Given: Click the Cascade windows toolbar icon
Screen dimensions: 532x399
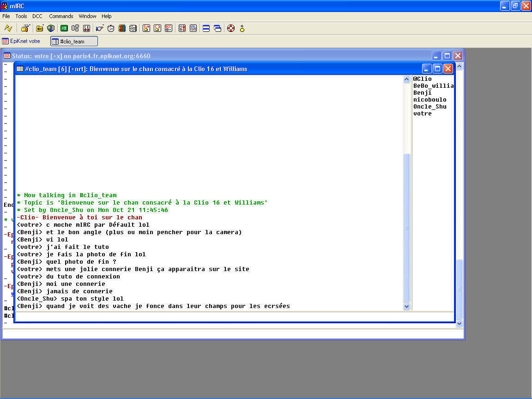Looking at the screenshot, I should [x=218, y=29].
